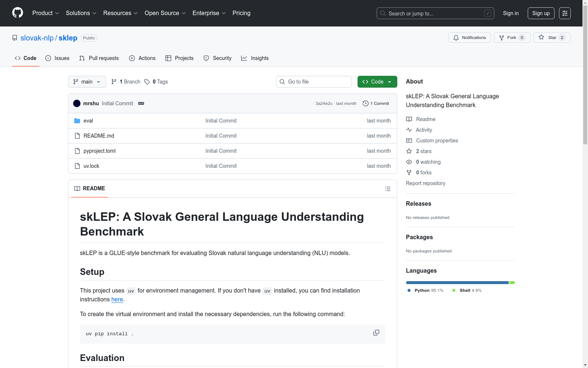This screenshot has height=368, width=588.
Task: Click the Python segment of language bar
Action: click(x=457, y=283)
